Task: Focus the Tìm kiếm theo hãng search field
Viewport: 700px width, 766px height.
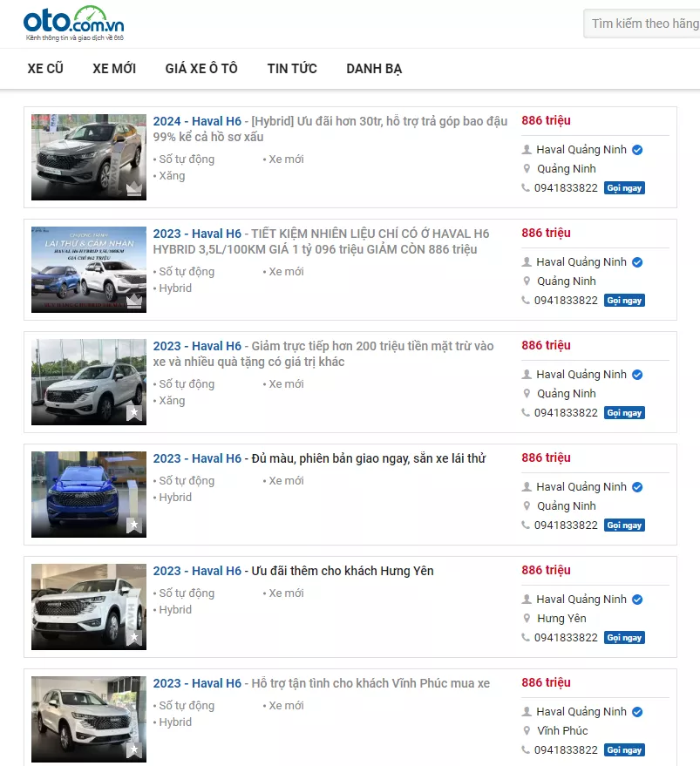Action: pos(642,24)
